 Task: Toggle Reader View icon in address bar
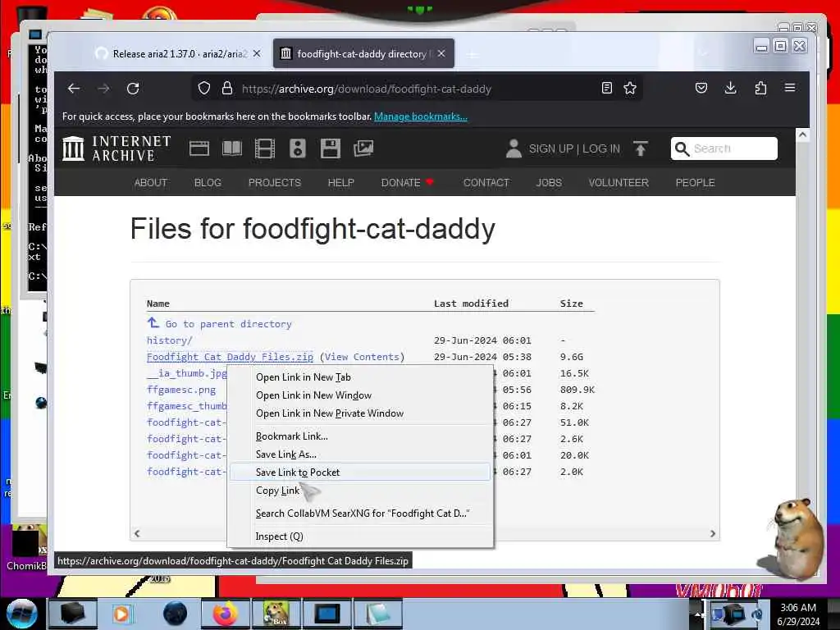606,88
